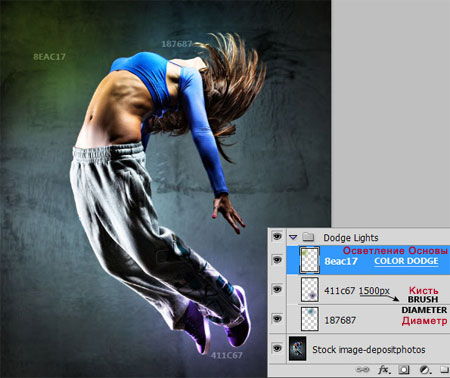Click the dancer image on the canvas

click(166, 189)
